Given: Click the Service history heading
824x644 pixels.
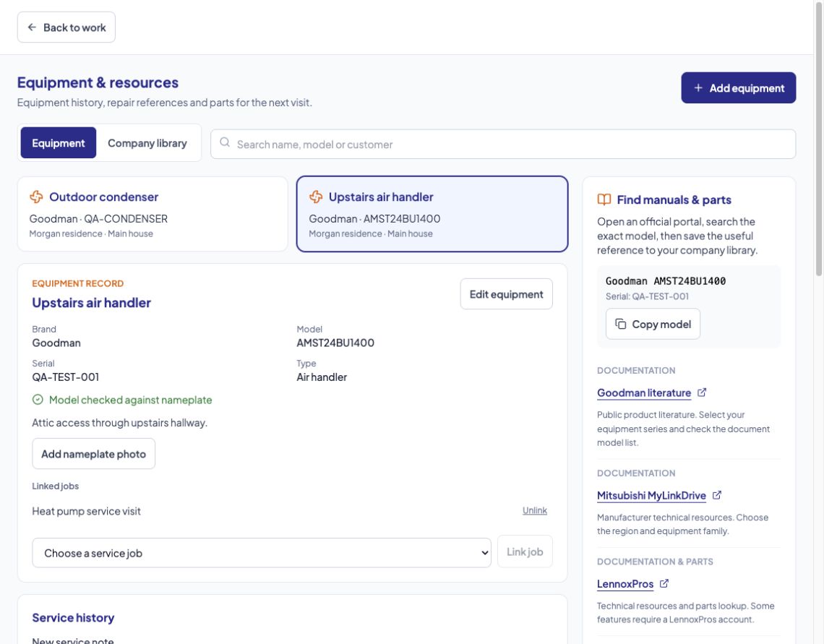Looking at the screenshot, I should (73, 618).
